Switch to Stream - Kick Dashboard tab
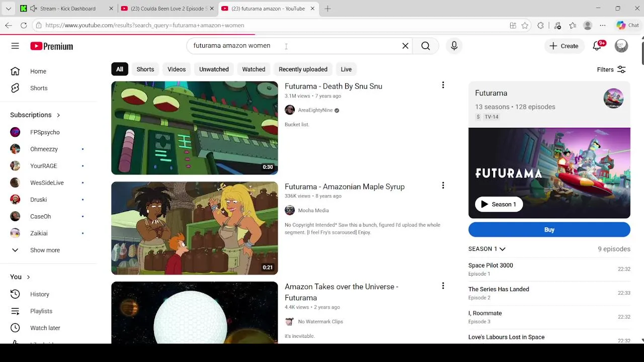This screenshot has width=644, height=362. (67, 9)
